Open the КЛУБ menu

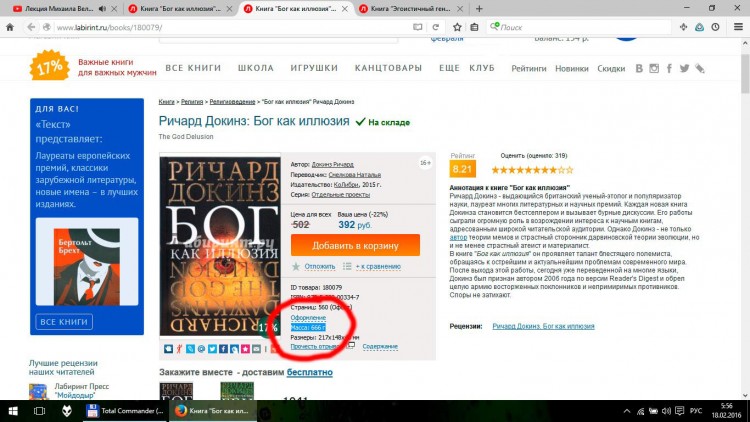click(x=482, y=68)
